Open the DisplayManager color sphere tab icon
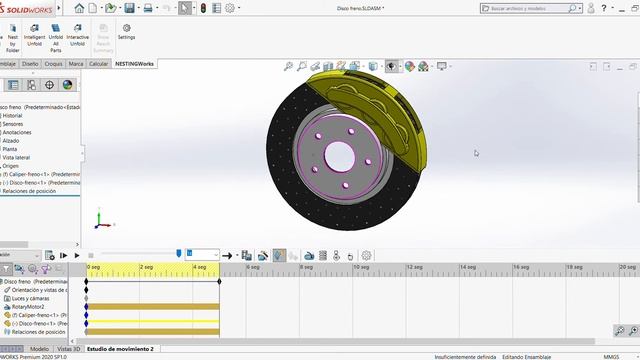Image resolution: width=640 pixels, height=360 pixels. (x=67, y=85)
